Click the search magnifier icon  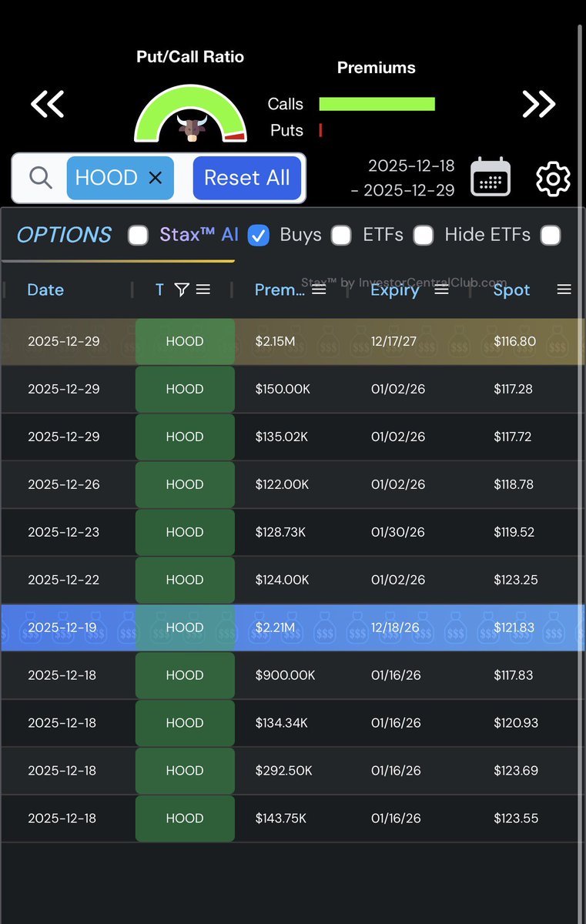pyautogui.click(x=40, y=178)
